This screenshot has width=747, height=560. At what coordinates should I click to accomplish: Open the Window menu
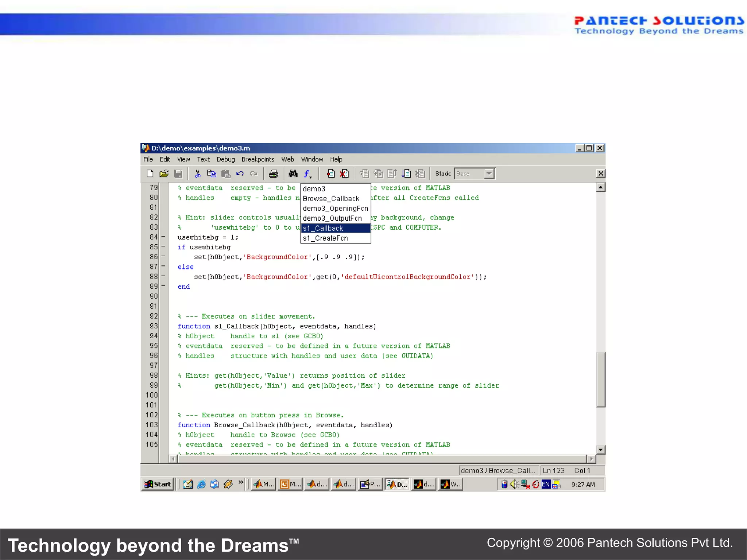[312, 159]
